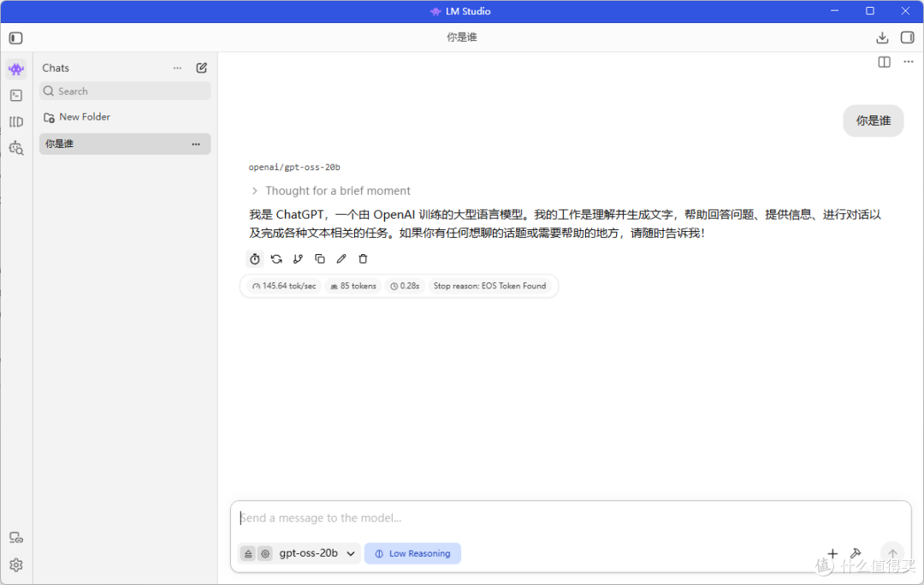Open the gpt-oss-20b model selector dropdown
Image resolution: width=924 pixels, height=585 pixels.
[x=317, y=553]
